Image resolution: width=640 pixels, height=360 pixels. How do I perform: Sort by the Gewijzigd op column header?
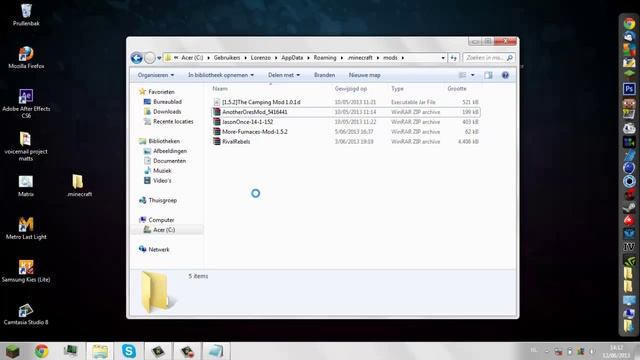click(x=351, y=89)
